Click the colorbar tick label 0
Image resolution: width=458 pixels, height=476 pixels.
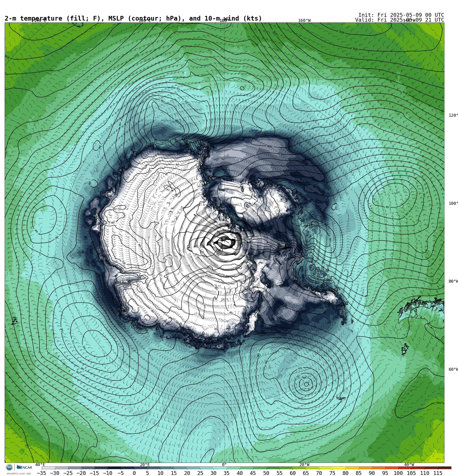coord(134,473)
